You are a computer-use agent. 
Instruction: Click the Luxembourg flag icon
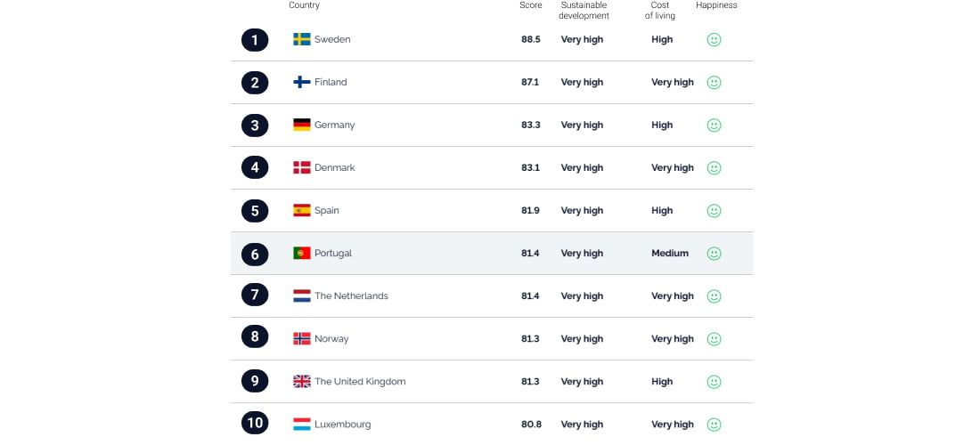point(302,424)
